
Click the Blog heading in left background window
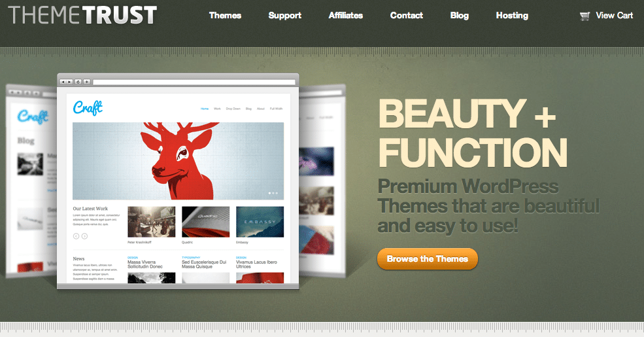(x=26, y=141)
